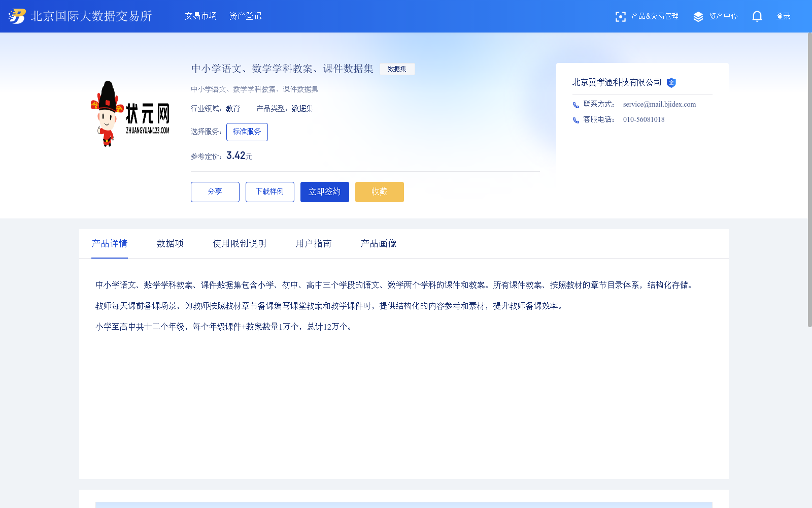Click 产品&交易管理 in the header
The height and width of the screenshot is (508, 812).
[655, 16]
